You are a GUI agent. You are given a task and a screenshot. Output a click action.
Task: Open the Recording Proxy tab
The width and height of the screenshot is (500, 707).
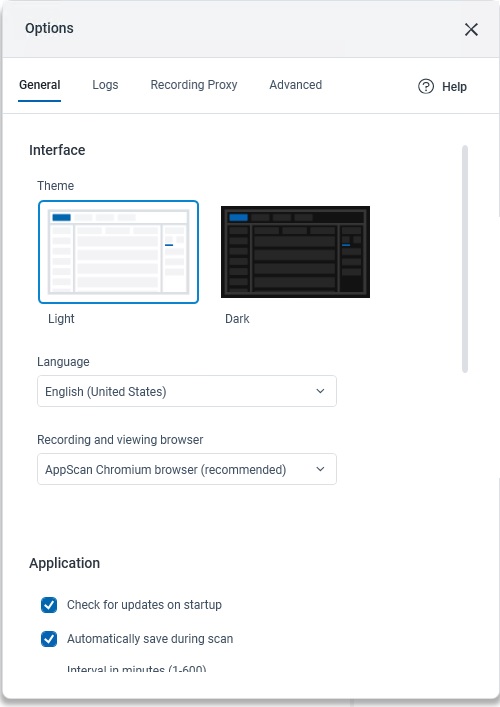tap(194, 85)
